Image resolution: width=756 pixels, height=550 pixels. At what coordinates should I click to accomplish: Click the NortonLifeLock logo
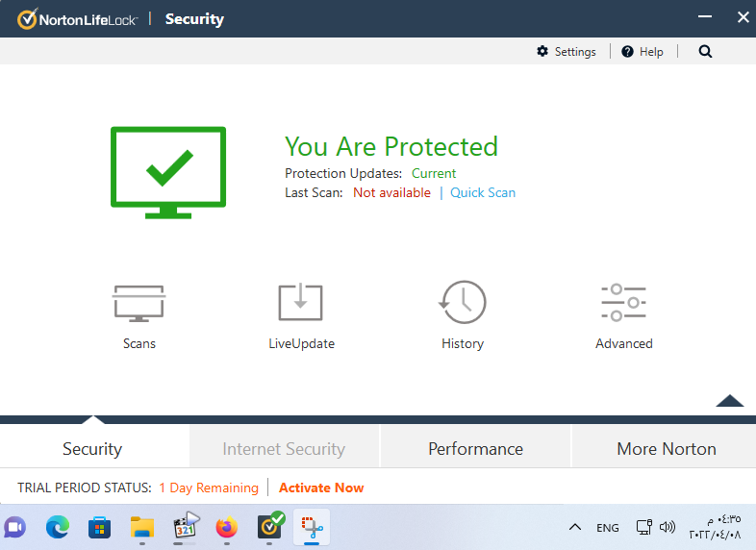point(77,19)
